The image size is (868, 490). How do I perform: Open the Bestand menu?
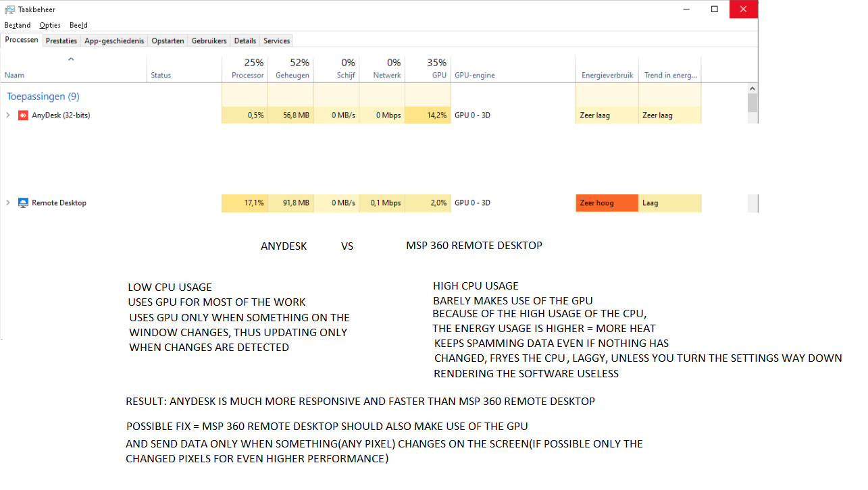click(18, 25)
